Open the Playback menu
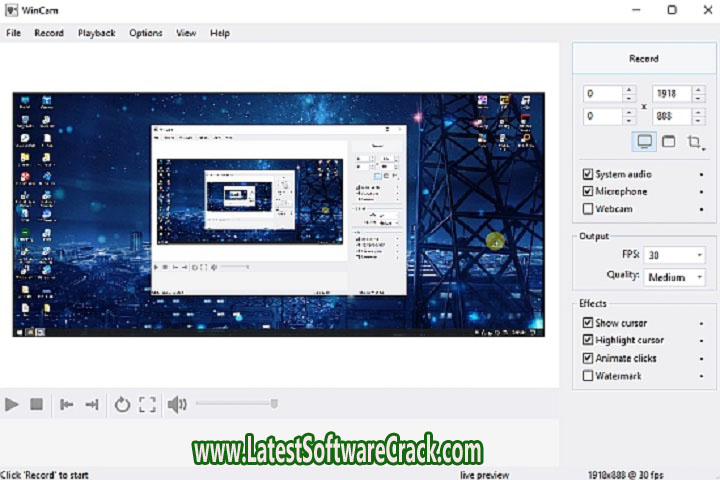Viewport: 720px width, 480px height. (x=97, y=33)
